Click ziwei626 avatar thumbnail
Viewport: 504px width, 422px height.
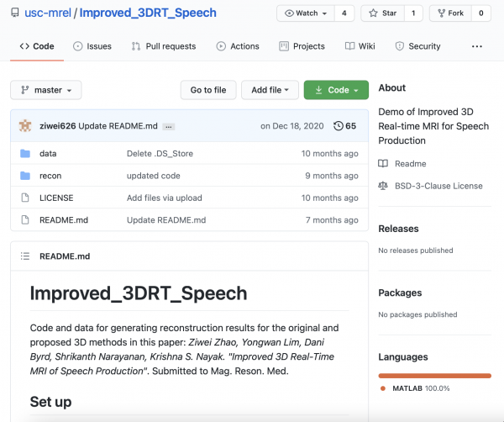point(25,126)
